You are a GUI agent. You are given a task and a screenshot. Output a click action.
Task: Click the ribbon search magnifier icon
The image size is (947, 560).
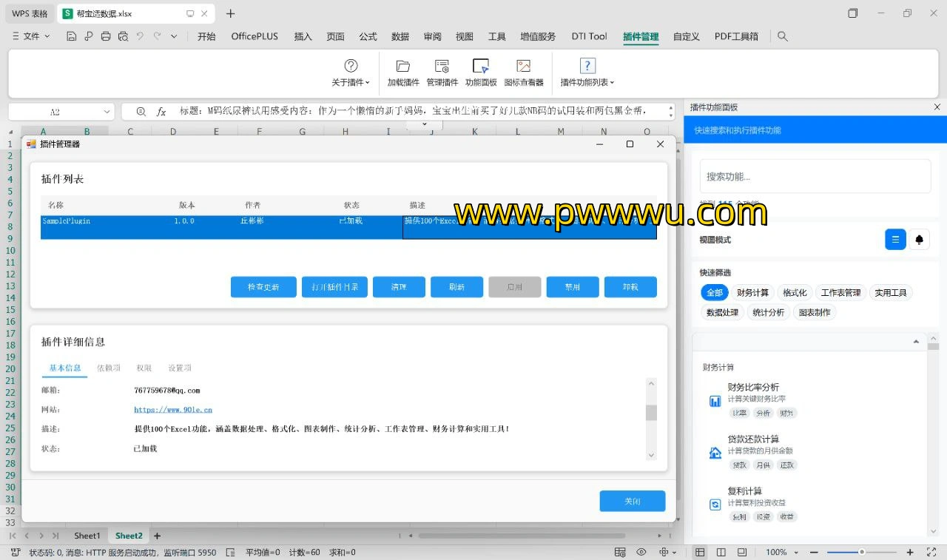[783, 36]
